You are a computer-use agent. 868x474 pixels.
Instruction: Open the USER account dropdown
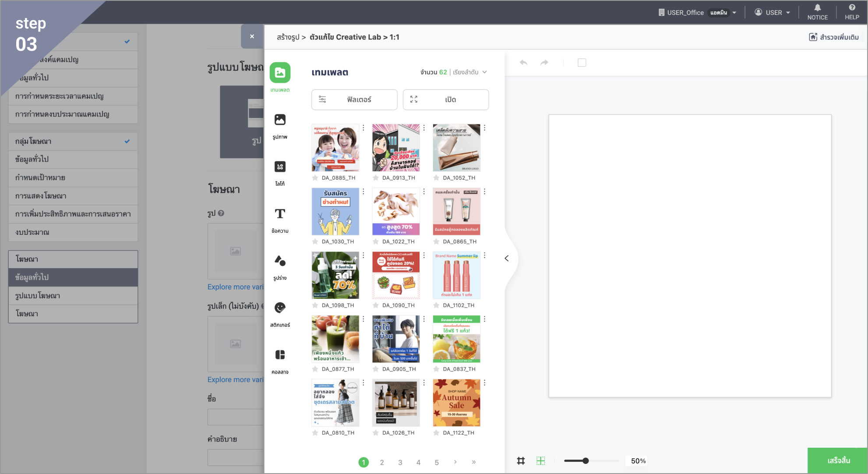[773, 13]
